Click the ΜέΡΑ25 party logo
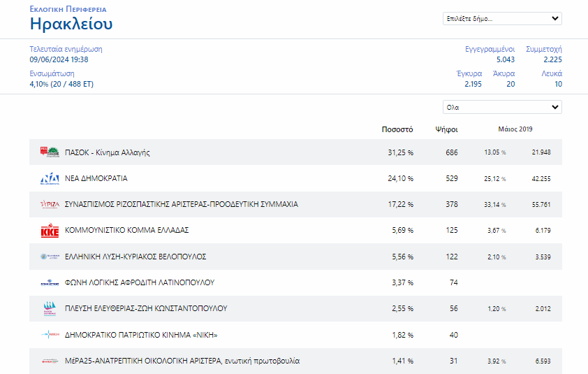The image size is (588, 374). pos(50,361)
